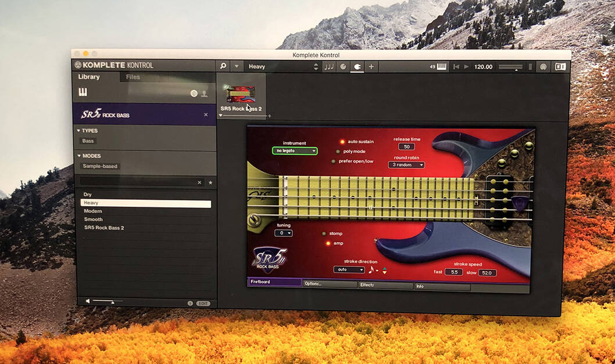The height and width of the screenshot is (364, 615).
Task: Click the fast stroke speed value 5.5
Action: tap(454, 272)
